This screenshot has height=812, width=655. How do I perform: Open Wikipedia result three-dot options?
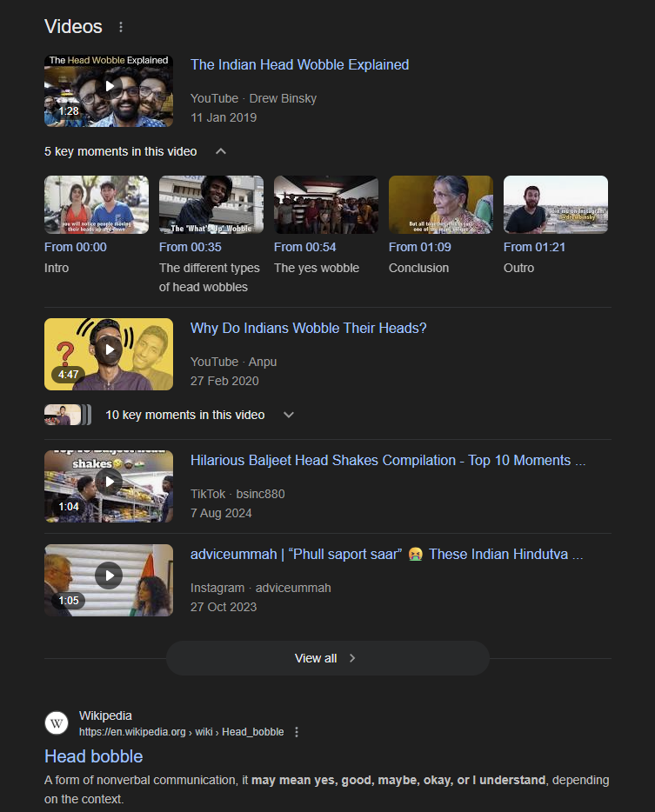click(x=297, y=732)
